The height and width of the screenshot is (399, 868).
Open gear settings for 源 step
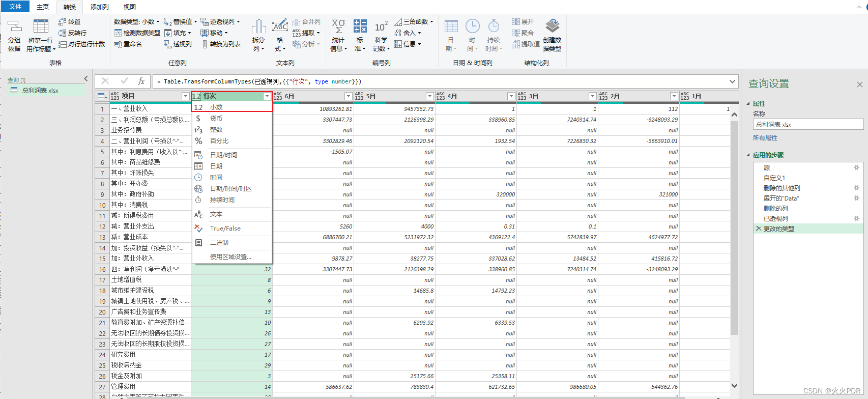click(856, 167)
